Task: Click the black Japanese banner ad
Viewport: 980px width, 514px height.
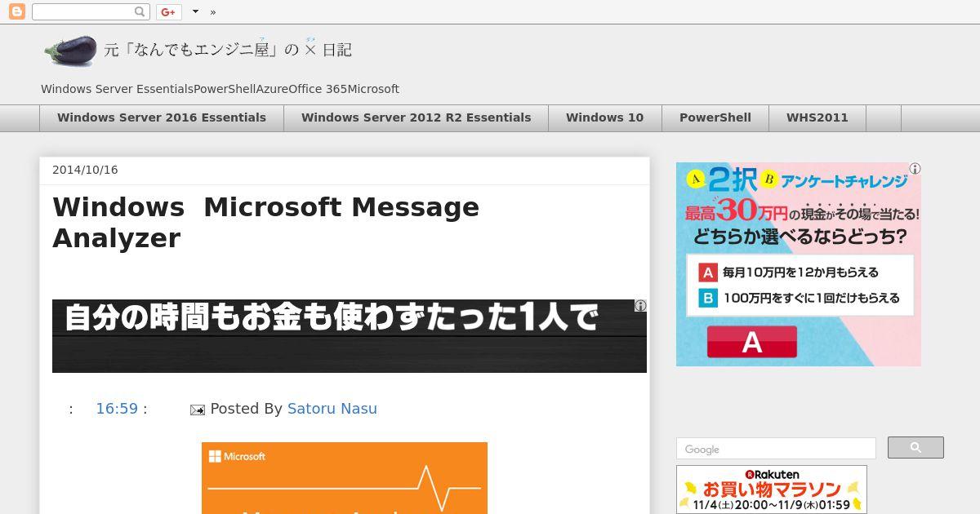Action: pyautogui.click(x=349, y=335)
